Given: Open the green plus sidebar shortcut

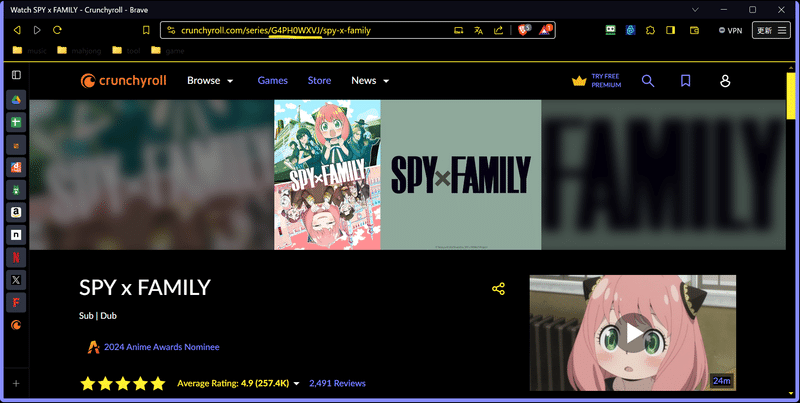Looking at the screenshot, I should click(x=16, y=122).
